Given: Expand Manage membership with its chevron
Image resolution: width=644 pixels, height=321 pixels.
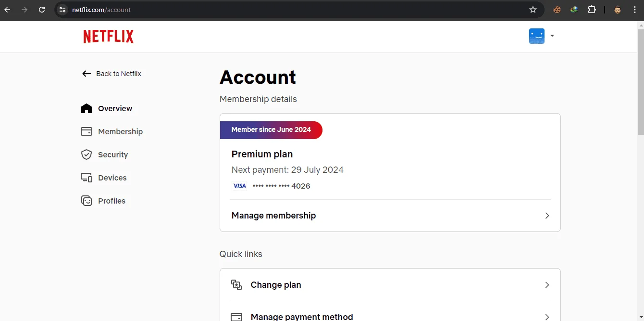Looking at the screenshot, I should coord(547,216).
